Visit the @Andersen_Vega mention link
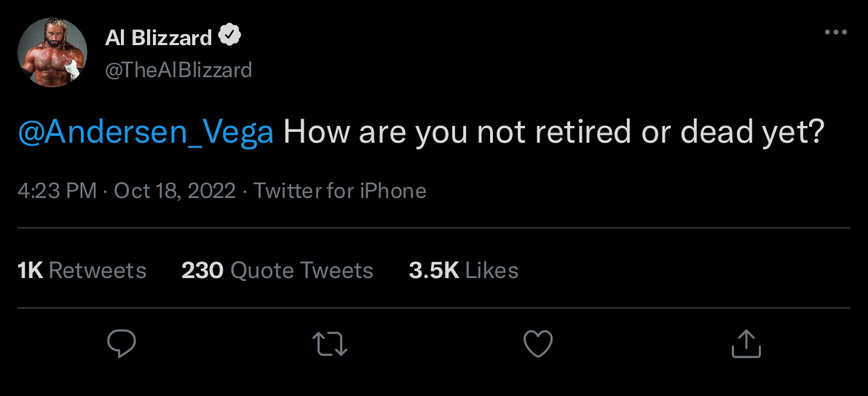Viewport: 868px width, 396px height. [x=146, y=133]
